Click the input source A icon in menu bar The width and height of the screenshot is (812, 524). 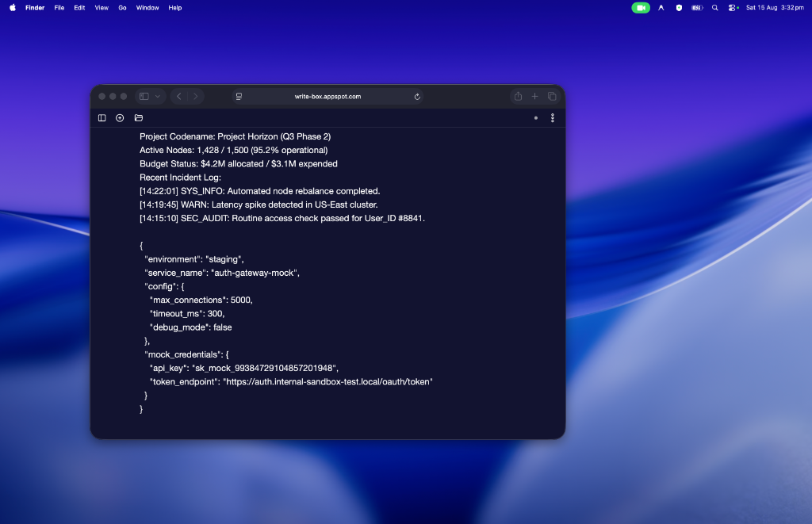point(661,8)
